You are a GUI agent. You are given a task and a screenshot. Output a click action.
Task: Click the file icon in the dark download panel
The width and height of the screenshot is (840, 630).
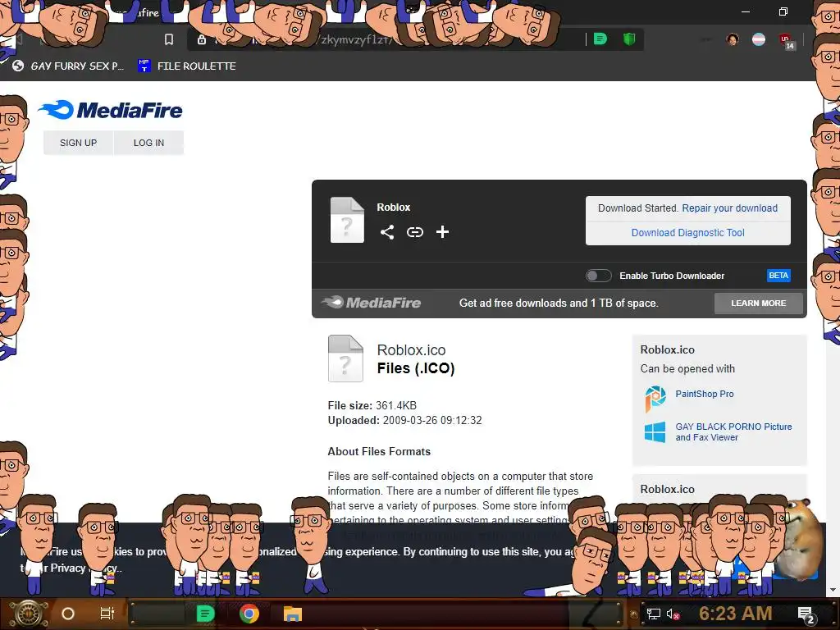tap(347, 220)
